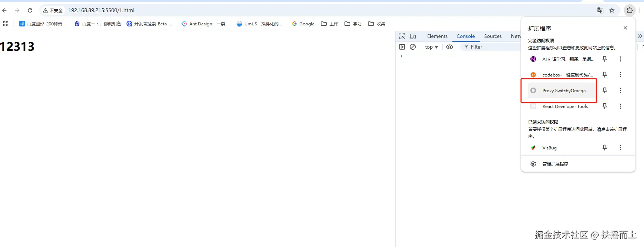Image resolution: width=644 pixels, height=247 pixels.
Task: Open more options for Proxy SwitchyOmega
Action: tap(620, 90)
